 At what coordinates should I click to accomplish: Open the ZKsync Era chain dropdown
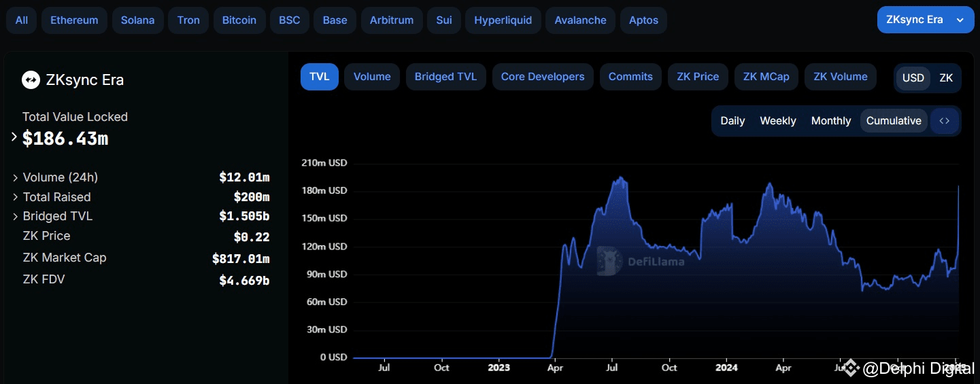(x=925, y=20)
